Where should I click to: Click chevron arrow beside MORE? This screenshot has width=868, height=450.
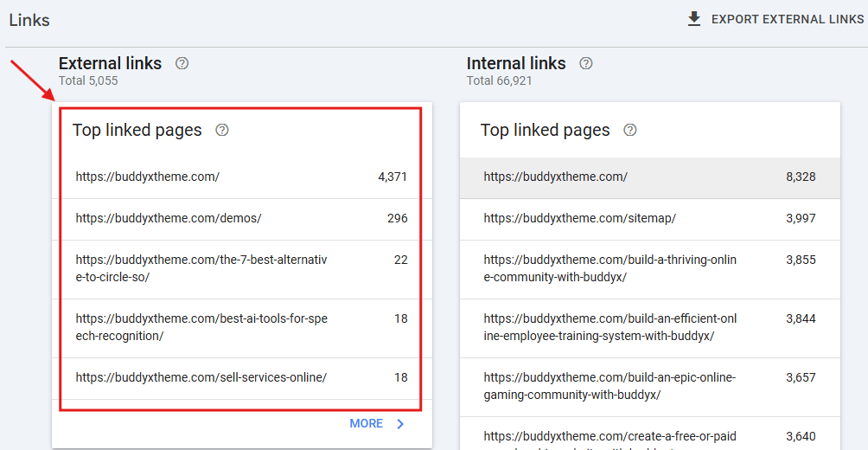[400, 424]
